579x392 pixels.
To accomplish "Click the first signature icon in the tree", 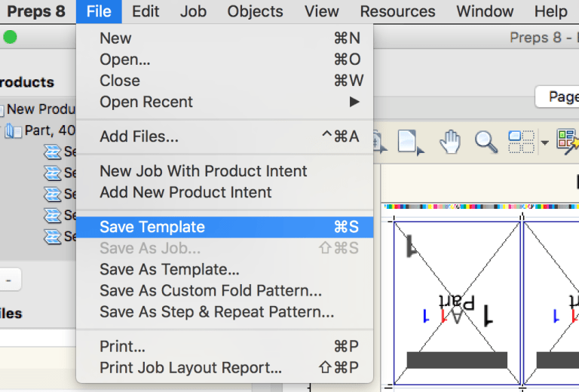I will tap(52, 152).
